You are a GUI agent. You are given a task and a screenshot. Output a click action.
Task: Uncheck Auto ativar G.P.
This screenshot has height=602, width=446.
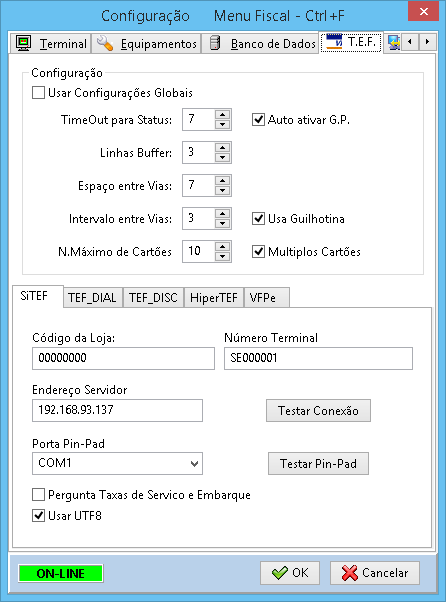pos(258,120)
